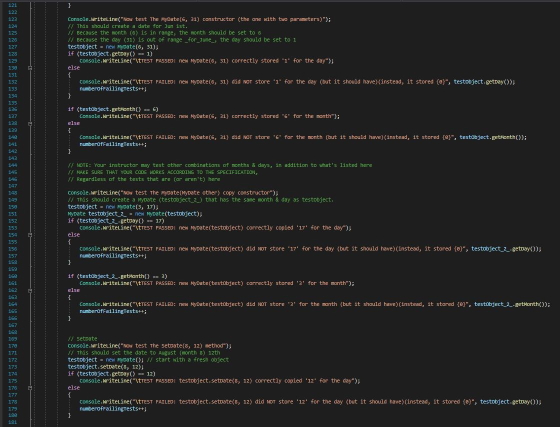The image size is (560, 427).
Task: Click 'if (testObject.getMonth() == 6)' statement
Action: pos(113,110)
